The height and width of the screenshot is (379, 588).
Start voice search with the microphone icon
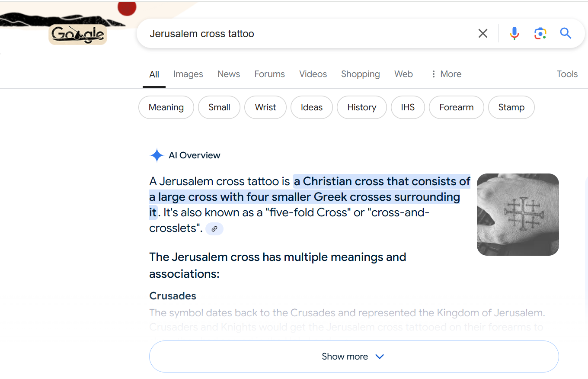(514, 33)
